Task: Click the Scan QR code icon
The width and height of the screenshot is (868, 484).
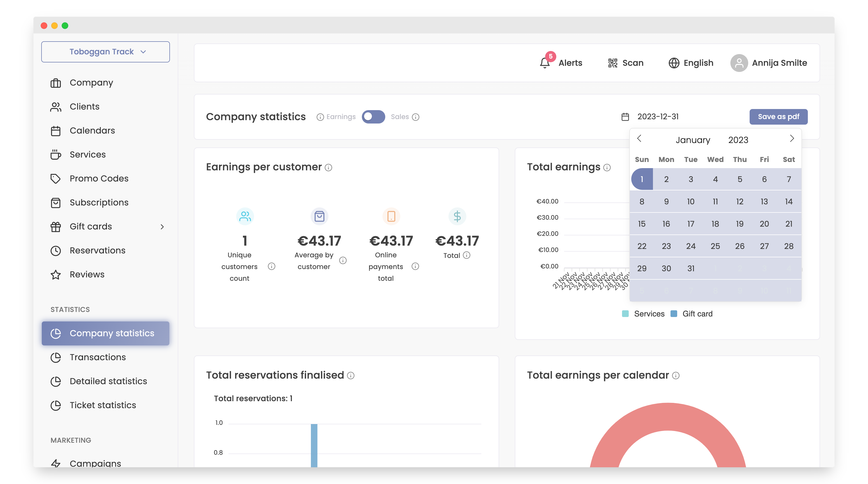Action: (613, 63)
